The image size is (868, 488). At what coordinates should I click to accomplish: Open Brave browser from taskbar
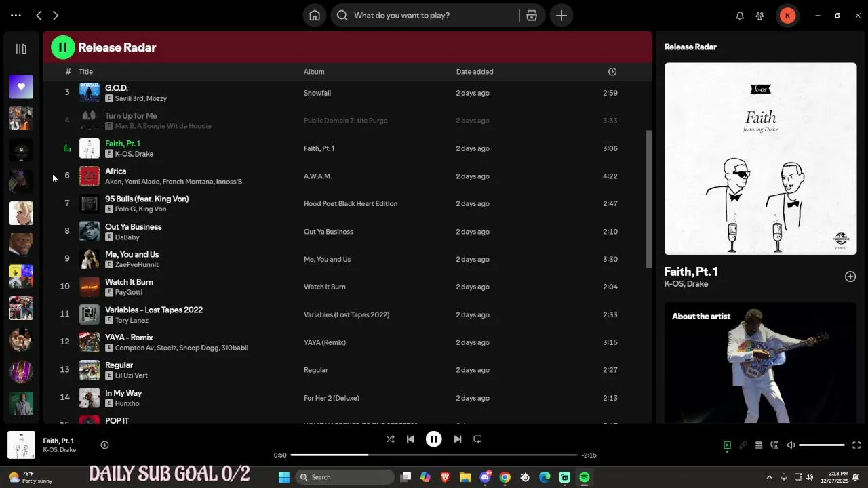pos(445,477)
